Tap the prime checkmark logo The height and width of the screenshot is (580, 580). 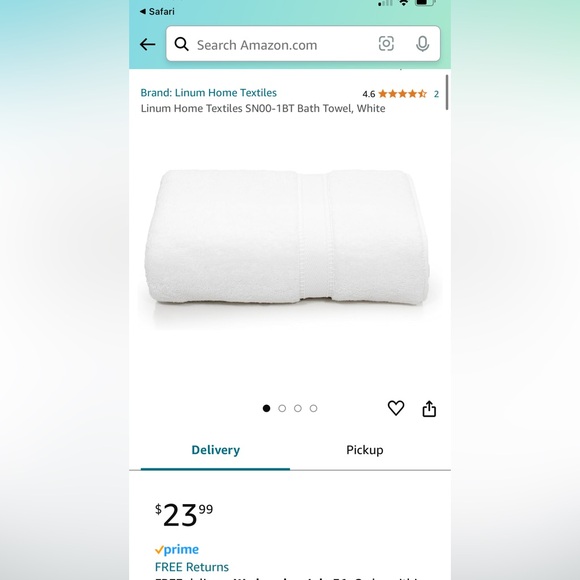point(177,550)
